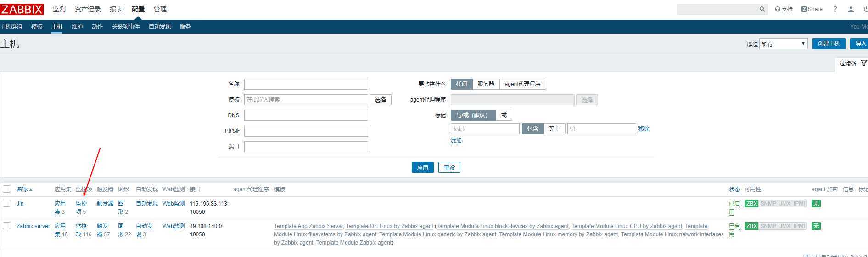Image resolution: width=868 pixels, height=257 pixels.
Task: Click the 添加 tag link
Action: coord(456,141)
